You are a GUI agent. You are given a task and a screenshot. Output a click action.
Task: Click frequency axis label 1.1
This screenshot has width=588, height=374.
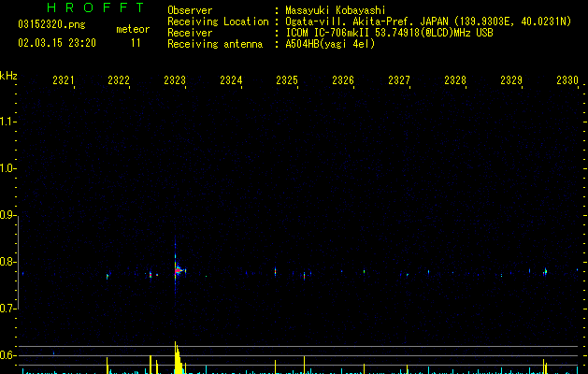pos(7,122)
